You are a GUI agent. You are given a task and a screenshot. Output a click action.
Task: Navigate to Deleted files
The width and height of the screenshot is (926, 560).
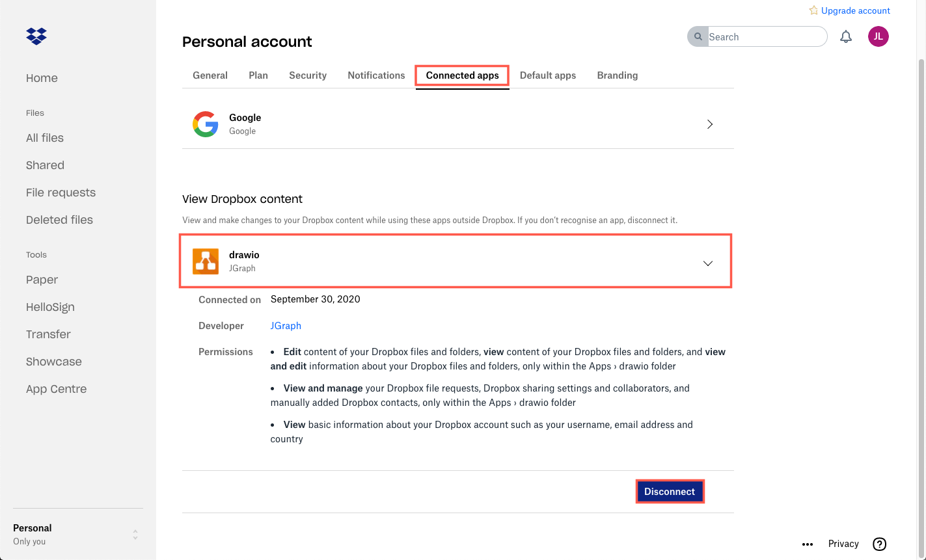59,219
